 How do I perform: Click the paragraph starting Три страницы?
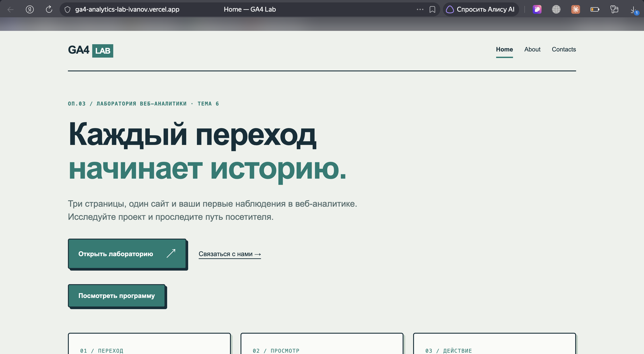(212, 210)
